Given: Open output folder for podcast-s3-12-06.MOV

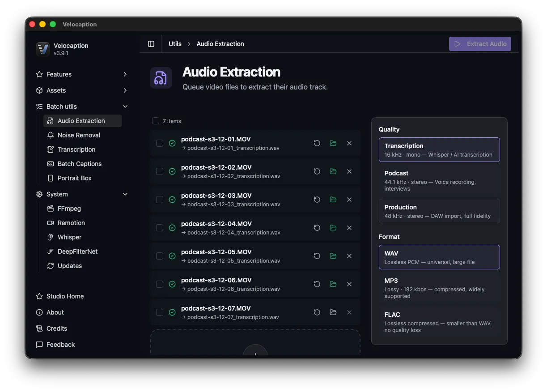Looking at the screenshot, I should click(x=333, y=284).
